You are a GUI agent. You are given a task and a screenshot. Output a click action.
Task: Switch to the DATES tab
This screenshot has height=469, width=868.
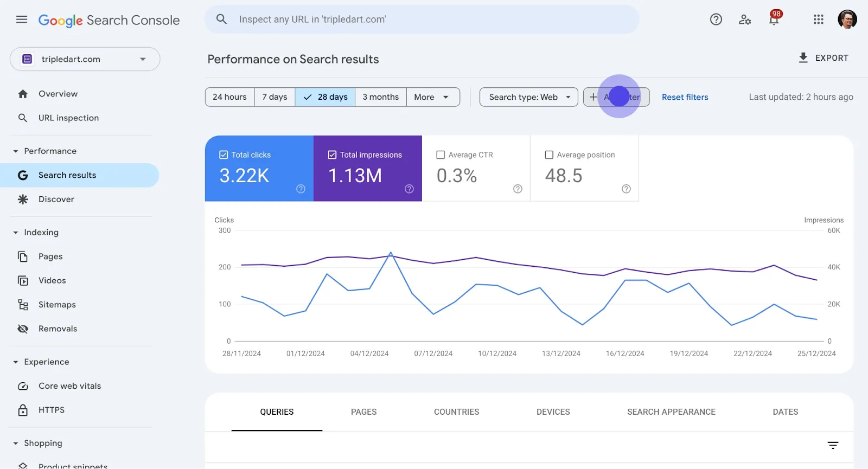coord(786,412)
